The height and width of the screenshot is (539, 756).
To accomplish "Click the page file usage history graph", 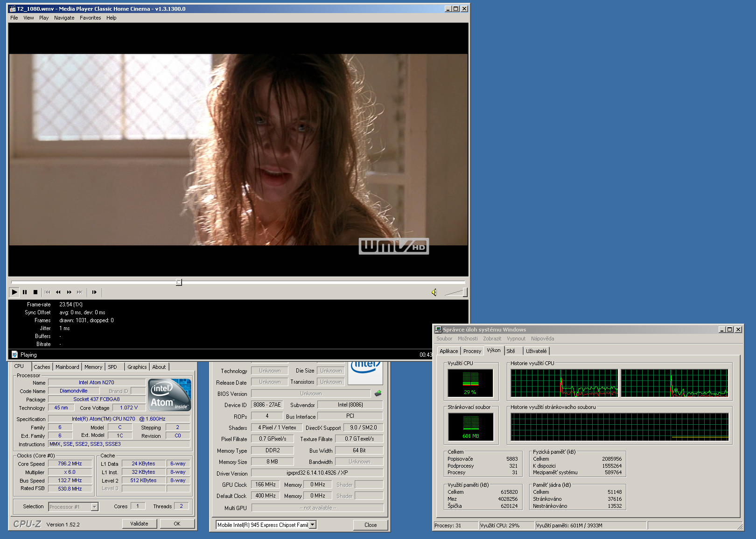I will pyautogui.click(x=619, y=427).
